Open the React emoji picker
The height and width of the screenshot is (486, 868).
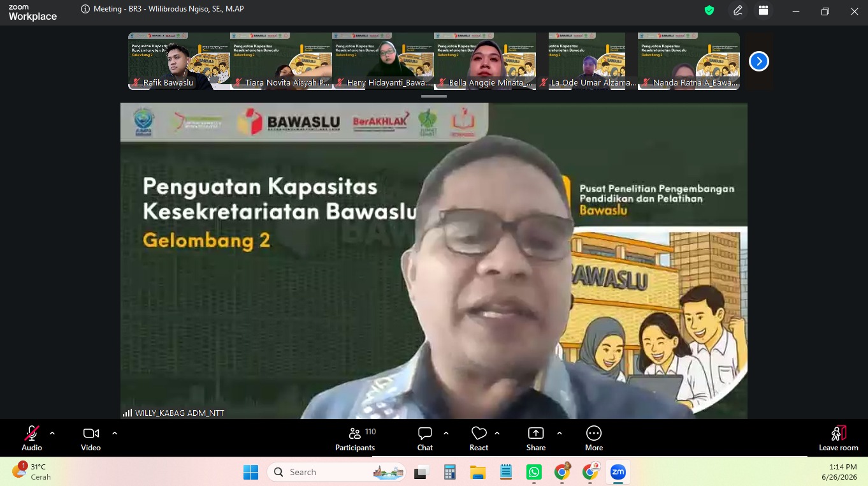click(x=479, y=438)
